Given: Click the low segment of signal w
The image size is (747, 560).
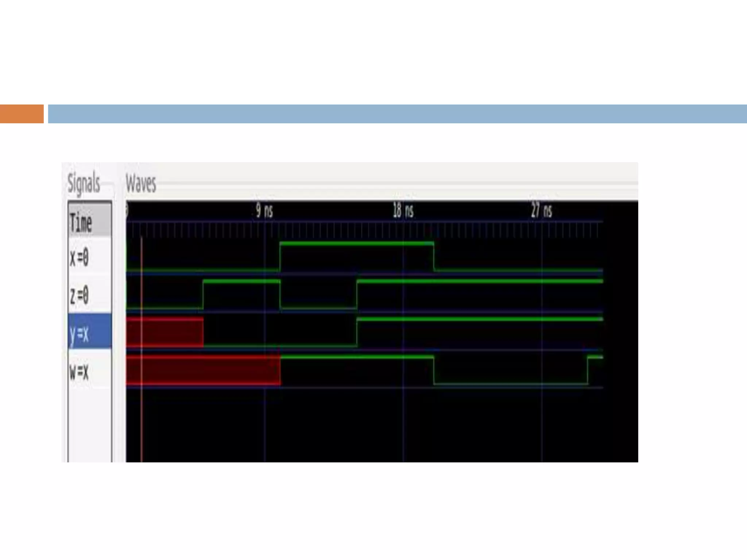Looking at the screenshot, I should (511, 384).
